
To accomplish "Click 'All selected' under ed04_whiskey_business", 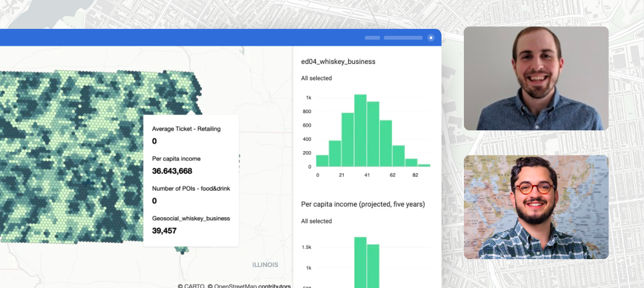I will point(316,78).
